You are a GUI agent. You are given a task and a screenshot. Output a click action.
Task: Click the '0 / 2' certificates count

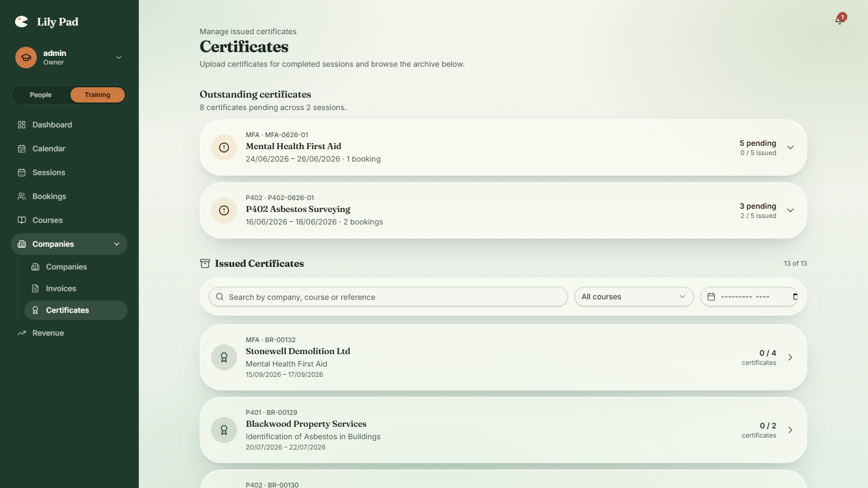(x=768, y=426)
